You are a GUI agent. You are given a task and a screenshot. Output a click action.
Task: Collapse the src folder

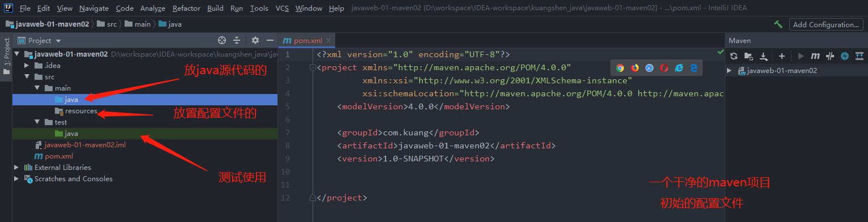click(x=27, y=77)
